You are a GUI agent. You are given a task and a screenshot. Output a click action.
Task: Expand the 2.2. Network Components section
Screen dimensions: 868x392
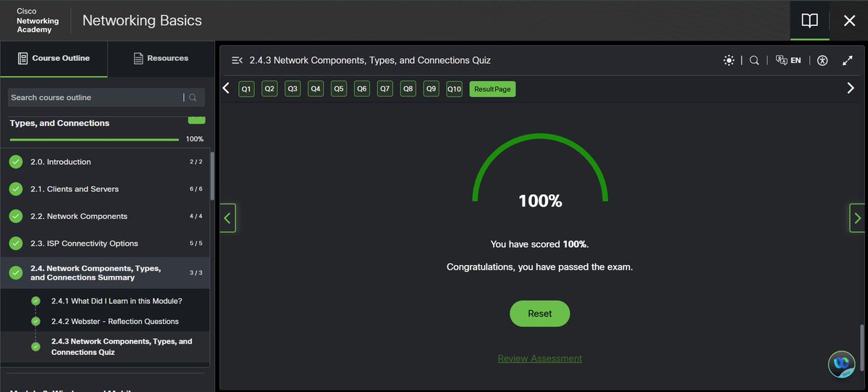pos(105,216)
